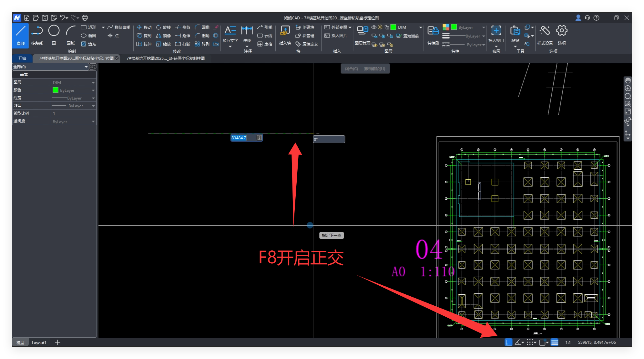Screen dimensions: 644x359
Task: Click the 撤销前段(U) command option
Action: click(x=374, y=69)
